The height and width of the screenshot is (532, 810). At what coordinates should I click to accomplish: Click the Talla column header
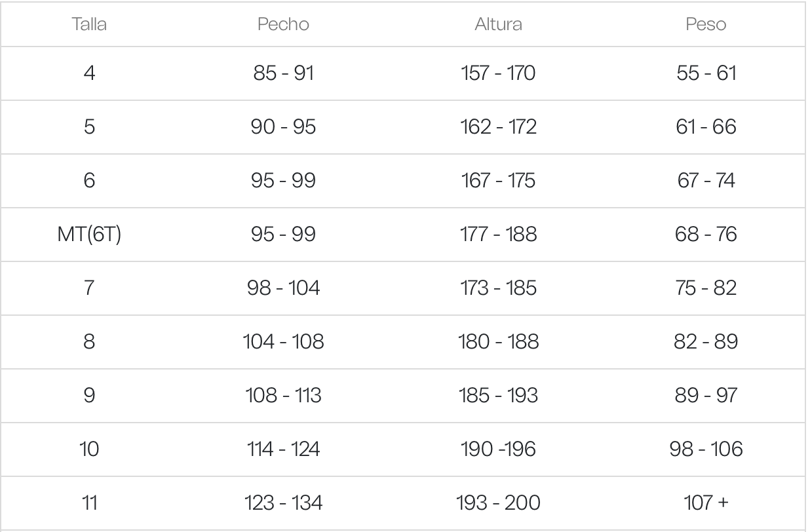pos(90,25)
